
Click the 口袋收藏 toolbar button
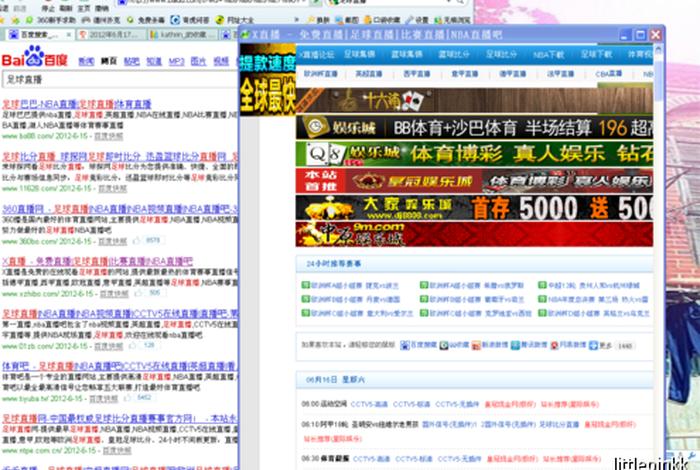coord(382,20)
